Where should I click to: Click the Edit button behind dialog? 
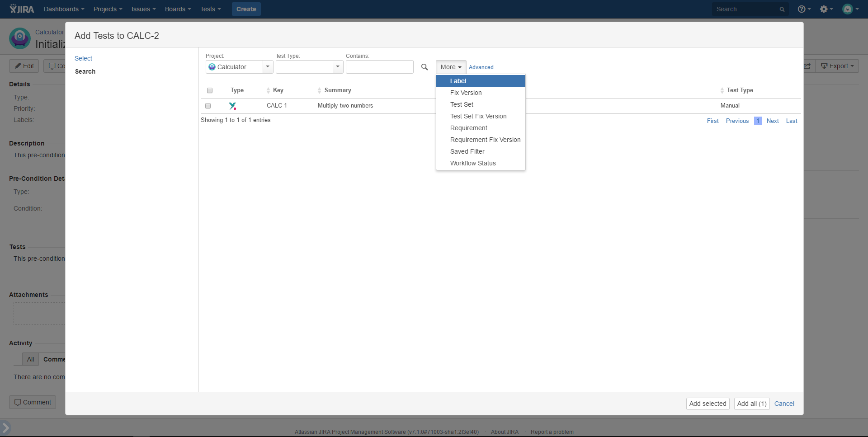pos(24,66)
